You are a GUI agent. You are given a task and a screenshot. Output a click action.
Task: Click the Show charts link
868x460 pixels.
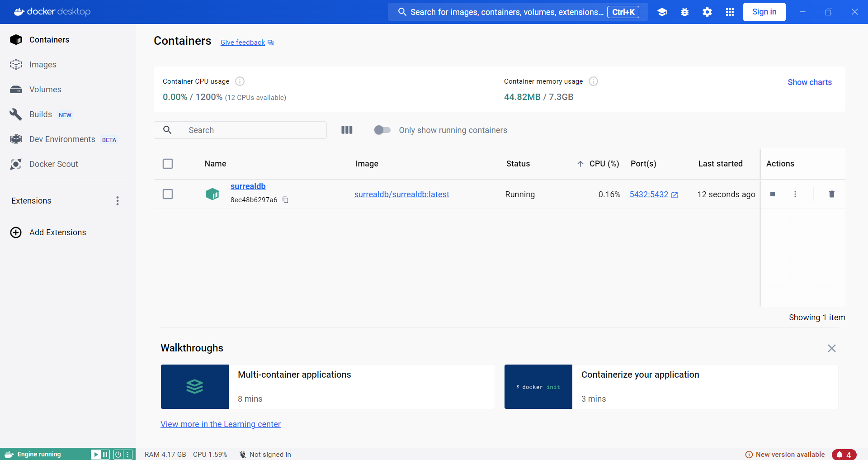point(809,82)
